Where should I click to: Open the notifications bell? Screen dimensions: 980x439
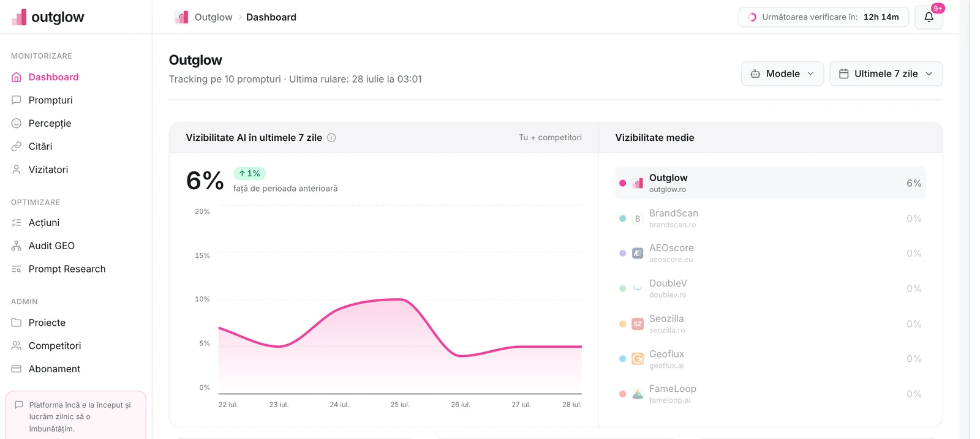pyautogui.click(x=929, y=17)
